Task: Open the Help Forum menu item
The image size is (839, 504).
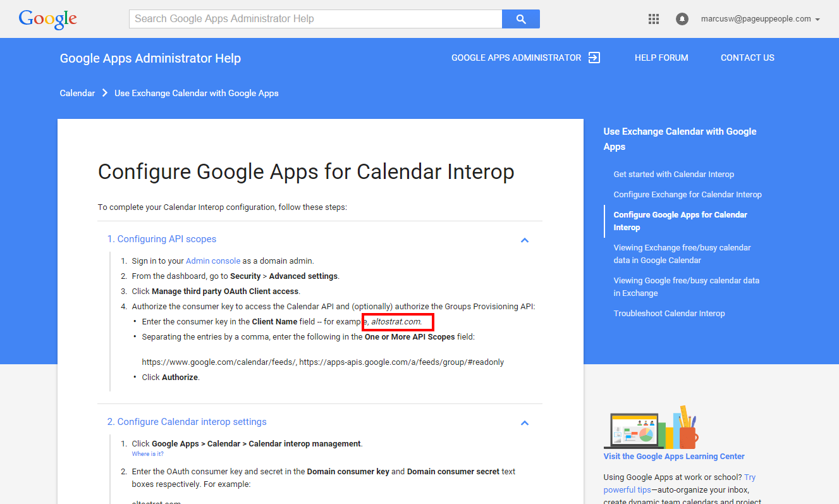Action: click(661, 58)
